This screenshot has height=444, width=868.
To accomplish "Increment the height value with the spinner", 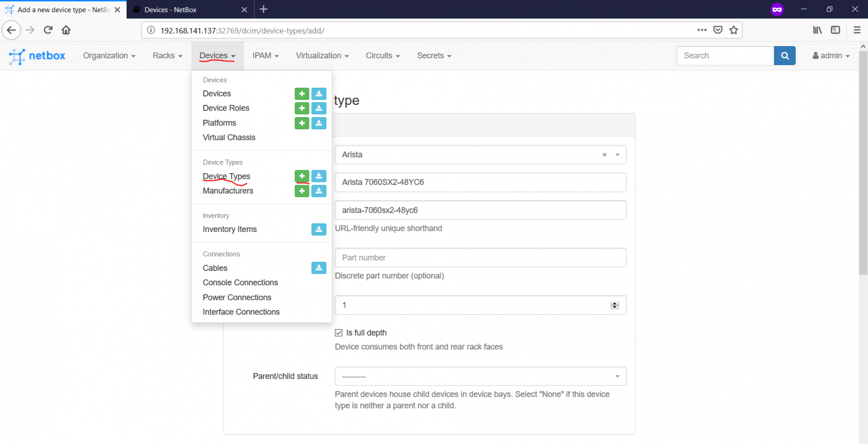I will pyautogui.click(x=614, y=302).
